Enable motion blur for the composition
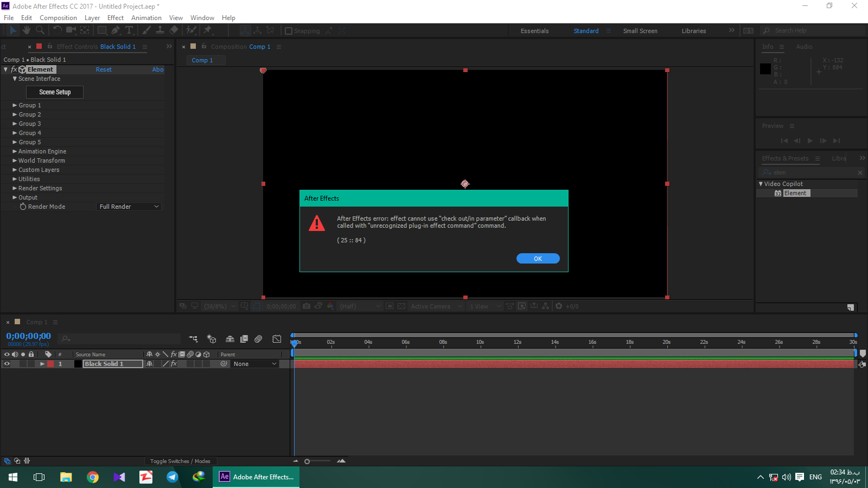 point(258,339)
